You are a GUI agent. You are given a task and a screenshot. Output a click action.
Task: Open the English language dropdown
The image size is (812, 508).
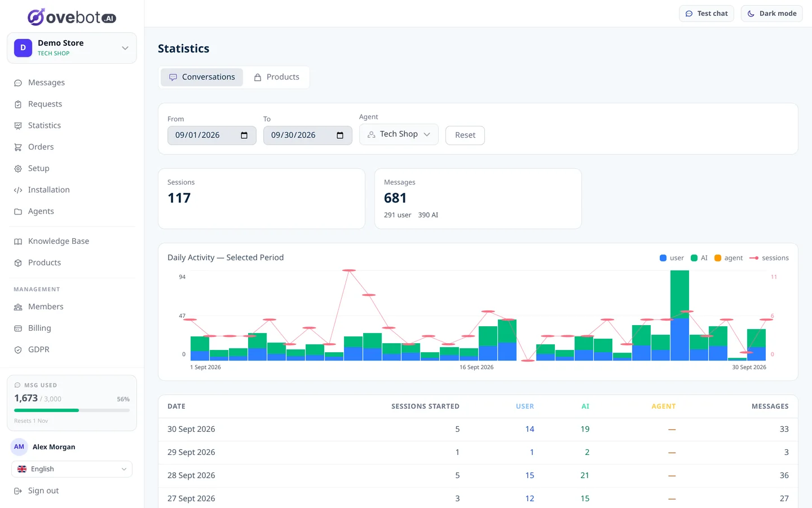click(72, 469)
